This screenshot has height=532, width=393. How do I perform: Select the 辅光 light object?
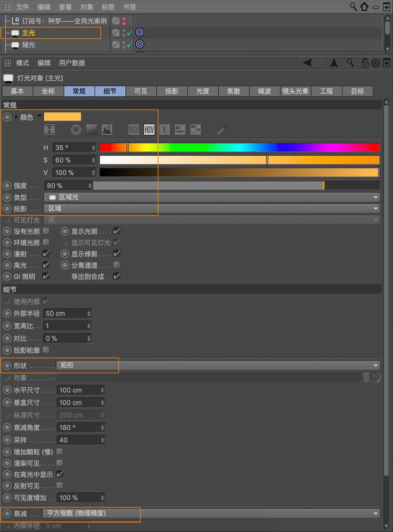click(x=29, y=44)
